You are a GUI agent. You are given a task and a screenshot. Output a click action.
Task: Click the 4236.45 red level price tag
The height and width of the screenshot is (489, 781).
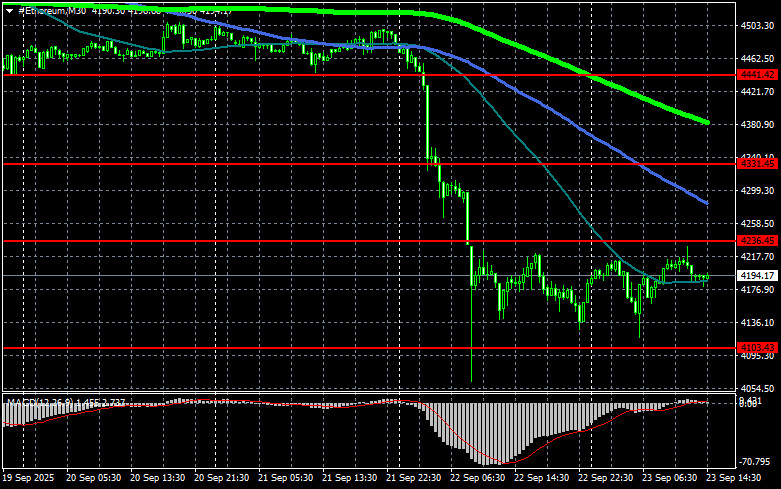[x=758, y=241]
